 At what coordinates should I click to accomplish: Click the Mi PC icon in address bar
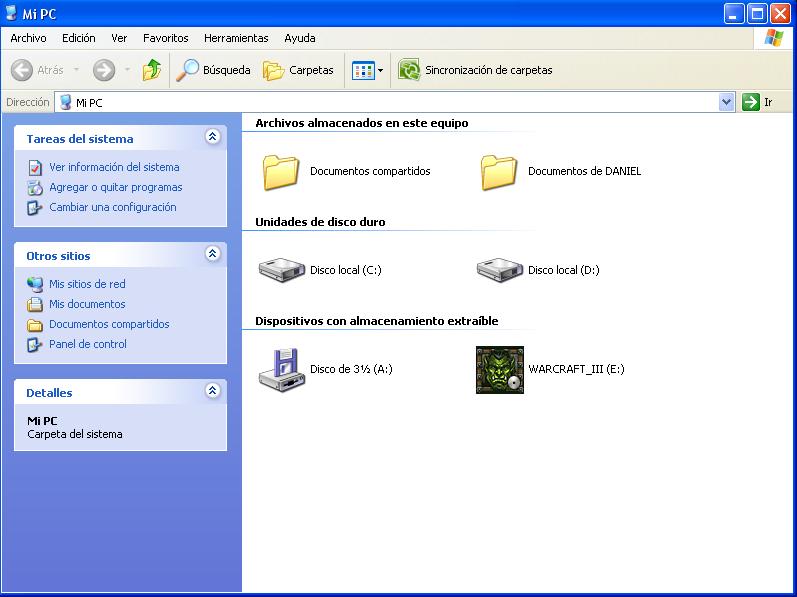65,102
